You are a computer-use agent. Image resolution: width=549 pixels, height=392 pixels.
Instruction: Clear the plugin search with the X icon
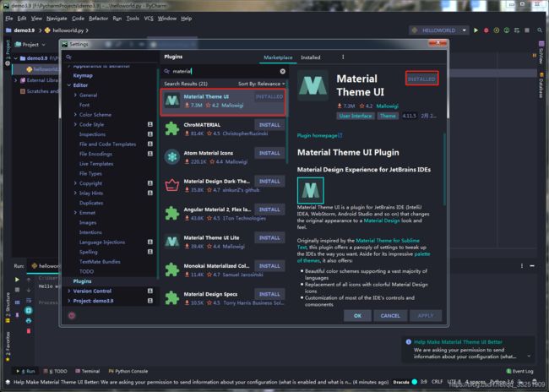(283, 72)
